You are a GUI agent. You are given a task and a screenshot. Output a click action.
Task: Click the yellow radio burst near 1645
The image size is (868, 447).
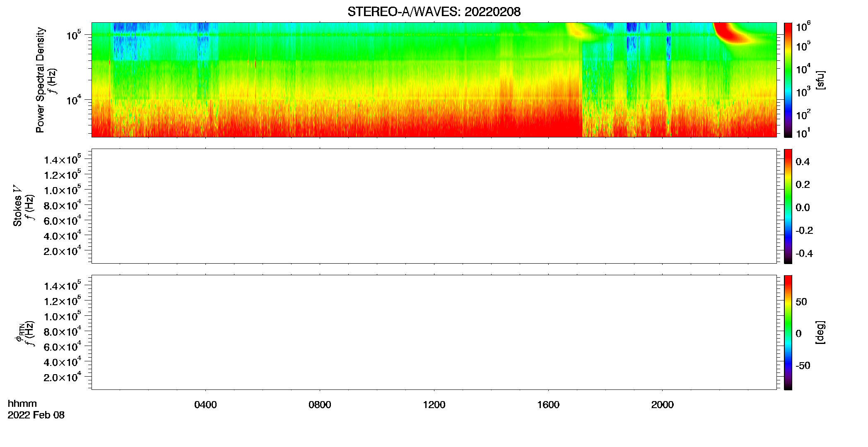coord(578,31)
